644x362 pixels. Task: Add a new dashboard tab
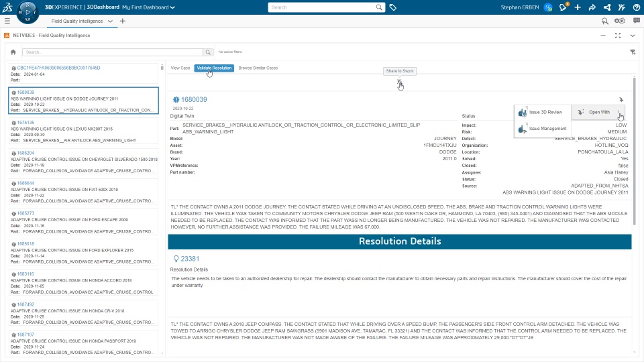(122, 21)
